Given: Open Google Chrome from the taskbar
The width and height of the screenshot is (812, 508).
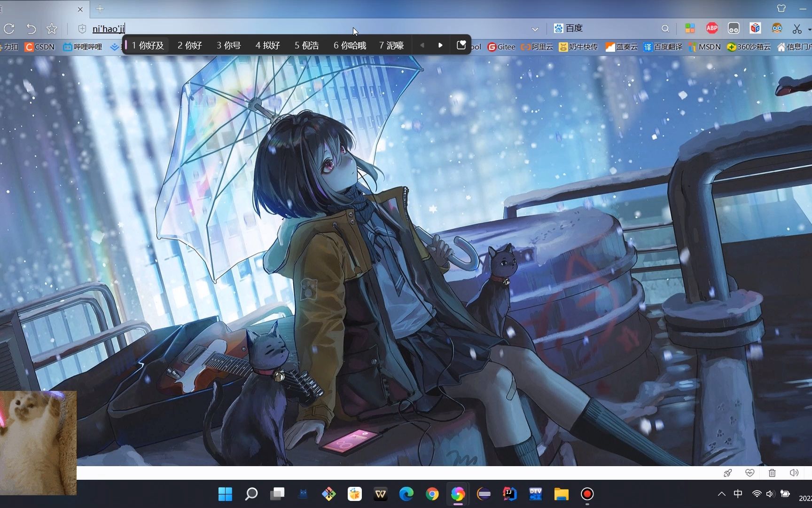Looking at the screenshot, I should tap(432, 494).
